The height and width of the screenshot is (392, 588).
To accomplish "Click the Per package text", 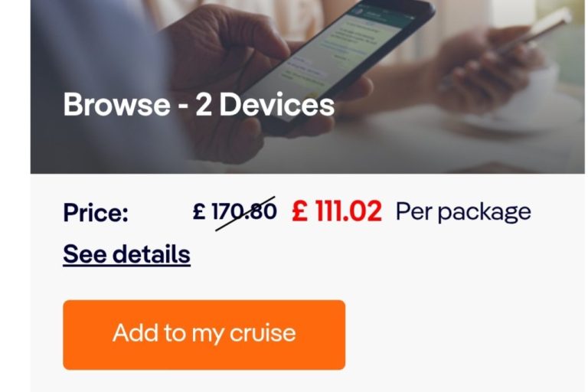I will pyautogui.click(x=462, y=211).
